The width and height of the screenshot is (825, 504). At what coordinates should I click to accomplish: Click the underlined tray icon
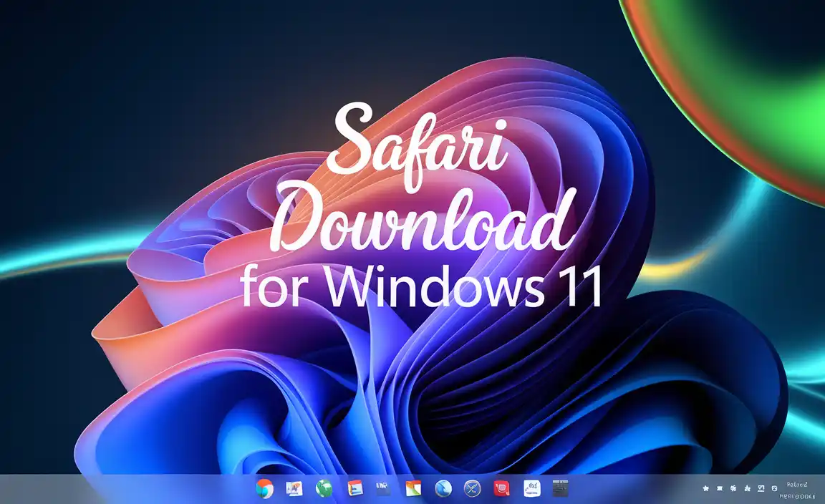(x=761, y=489)
